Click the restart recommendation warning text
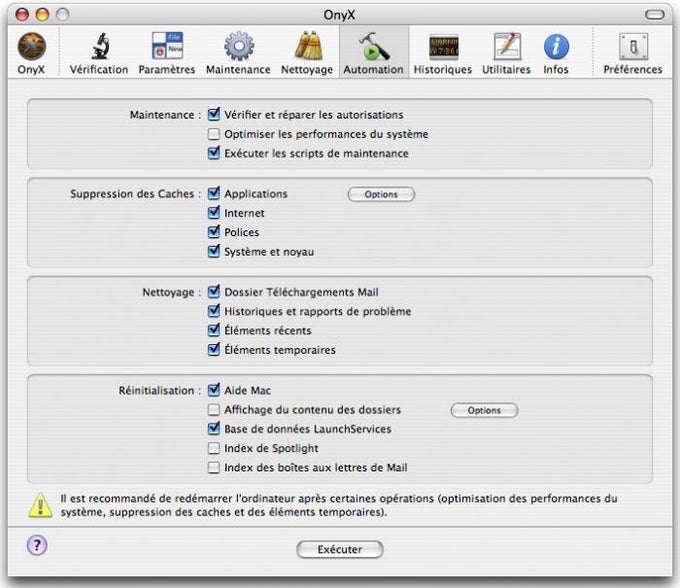This screenshot has width=680, height=588. (339, 505)
